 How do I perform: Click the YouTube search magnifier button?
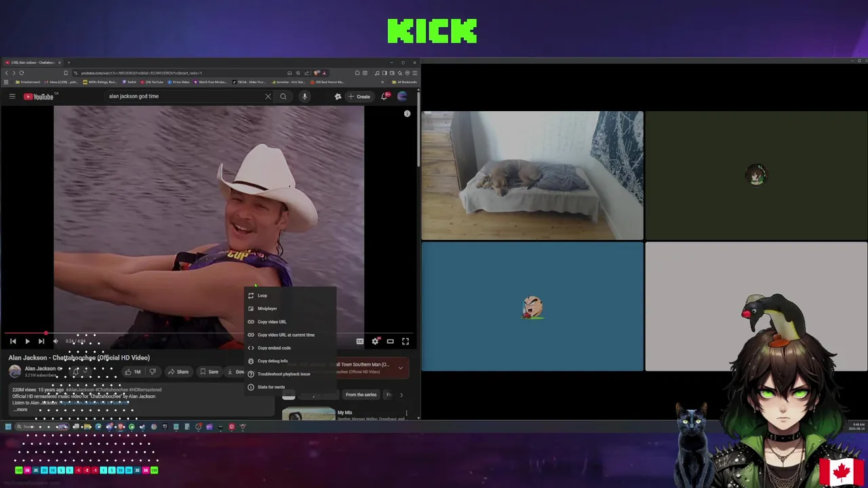283,96
